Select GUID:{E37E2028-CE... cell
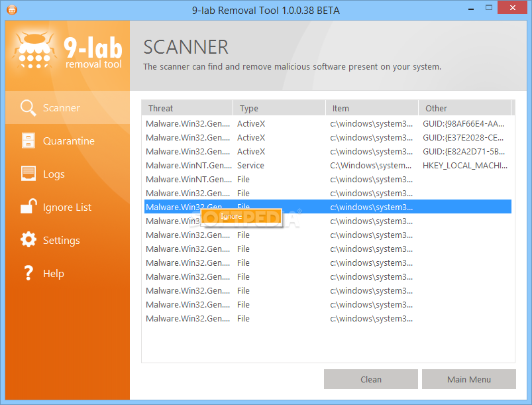 tap(463, 137)
